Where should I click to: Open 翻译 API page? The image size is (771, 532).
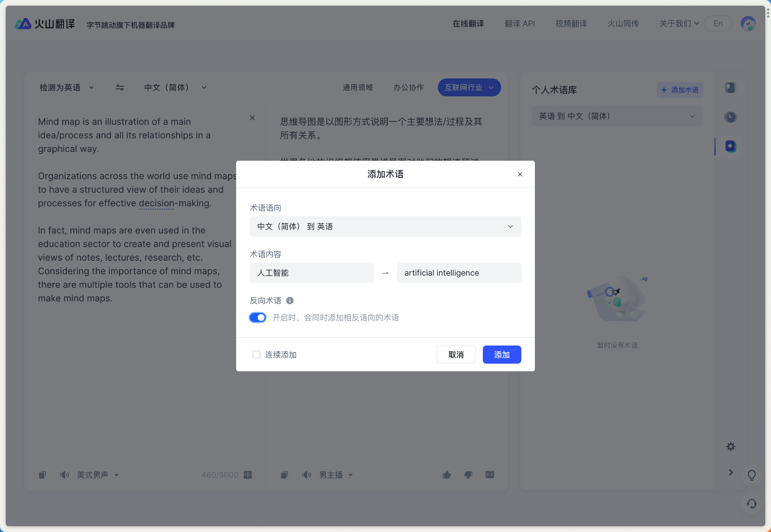tap(519, 24)
